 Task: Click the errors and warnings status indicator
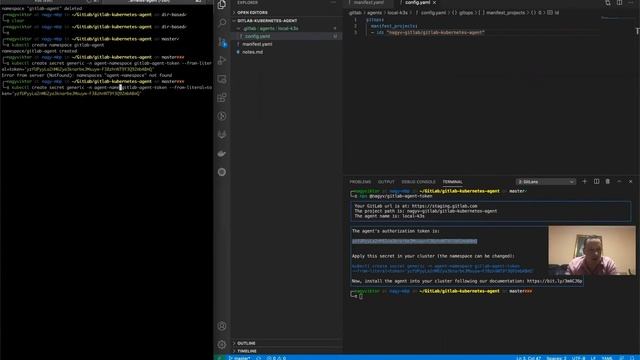[276, 358]
